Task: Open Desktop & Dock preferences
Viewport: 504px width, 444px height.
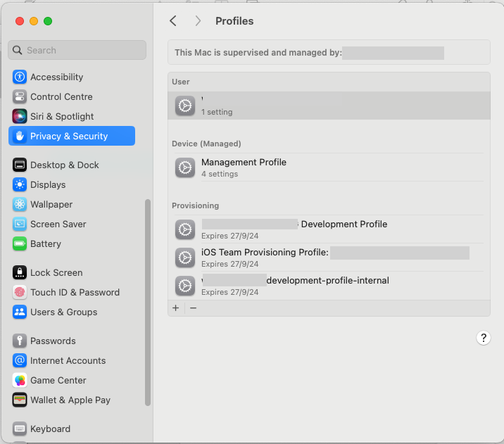Action: click(x=64, y=165)
